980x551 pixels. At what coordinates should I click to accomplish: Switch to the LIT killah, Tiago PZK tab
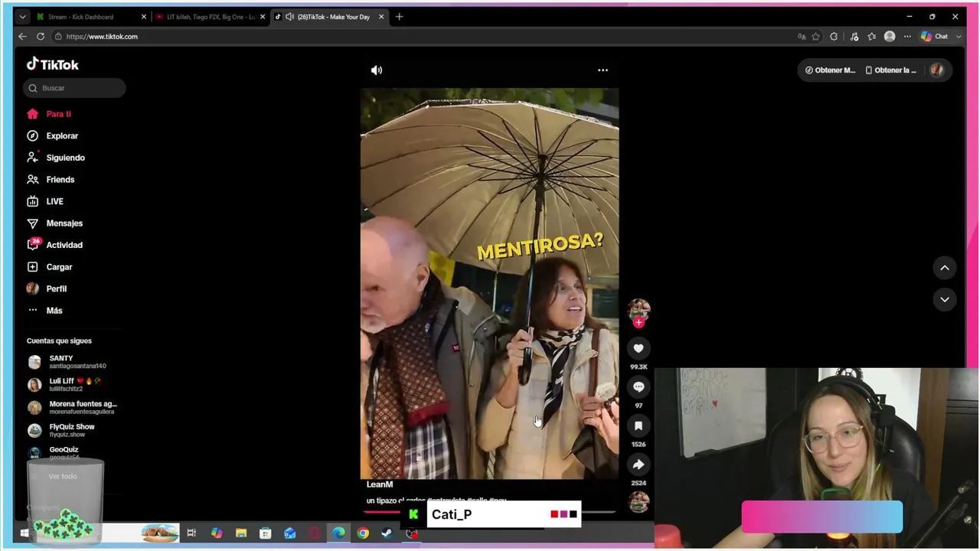click(211, 17)
